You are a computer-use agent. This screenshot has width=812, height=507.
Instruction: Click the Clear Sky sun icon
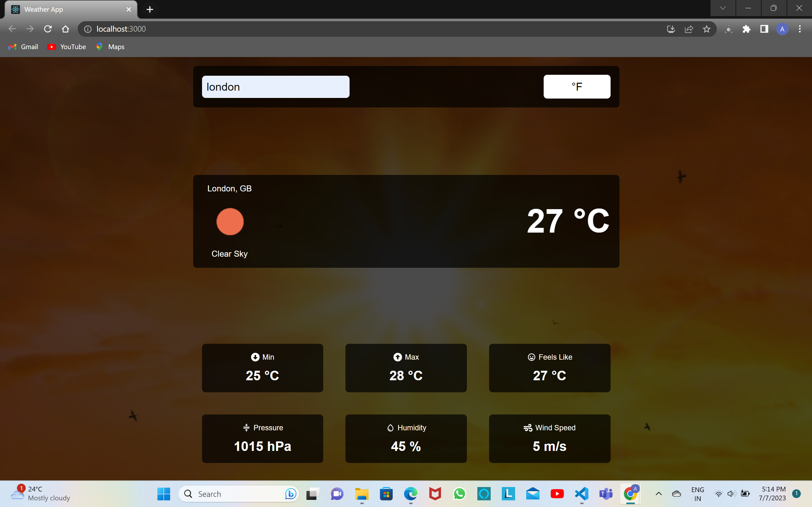(230, 221)
